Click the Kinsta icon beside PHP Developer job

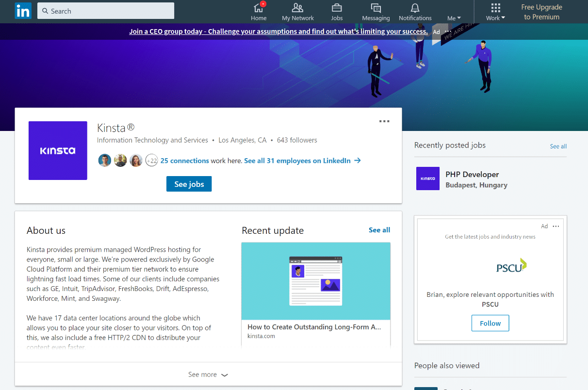pos(427,179)
